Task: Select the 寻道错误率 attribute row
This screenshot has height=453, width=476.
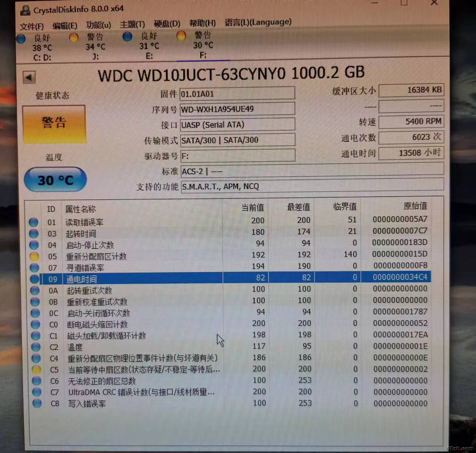Action: (x=229, y=266)
